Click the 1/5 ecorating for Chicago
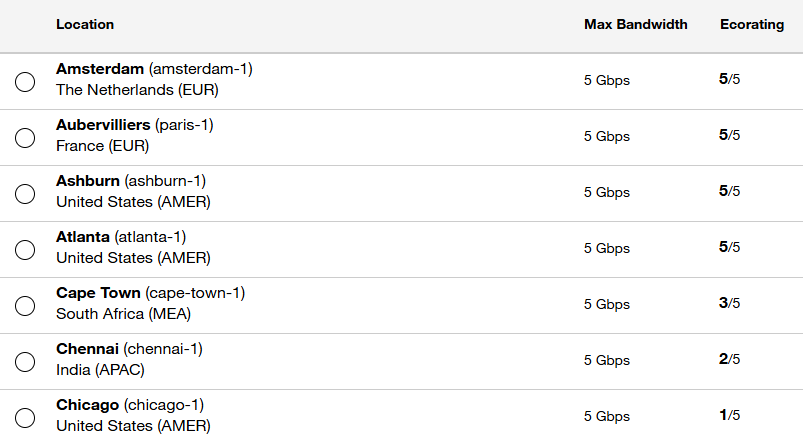 (730, 415)
